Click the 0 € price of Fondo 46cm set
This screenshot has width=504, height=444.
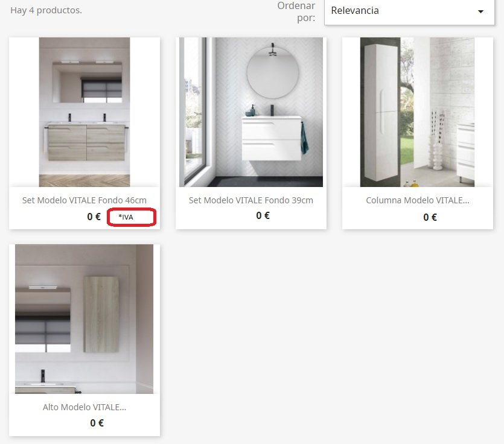(94, 217)
